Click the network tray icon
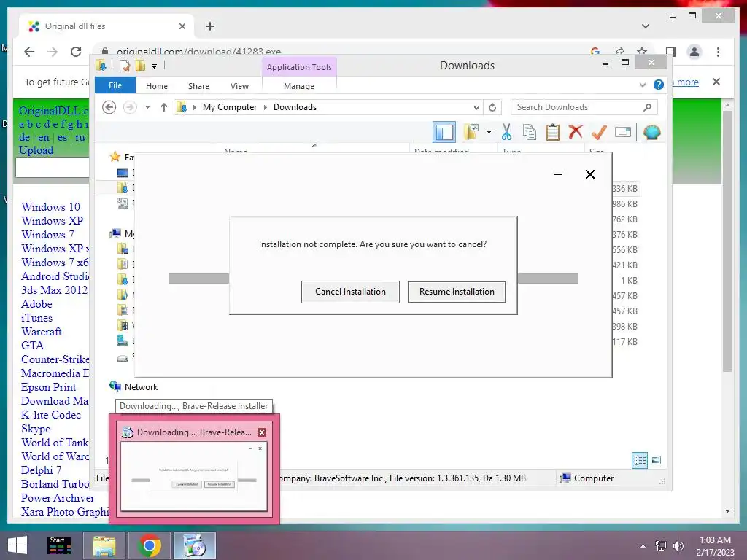The height and width of the screenshot is (560, 747). click(661, 546)
